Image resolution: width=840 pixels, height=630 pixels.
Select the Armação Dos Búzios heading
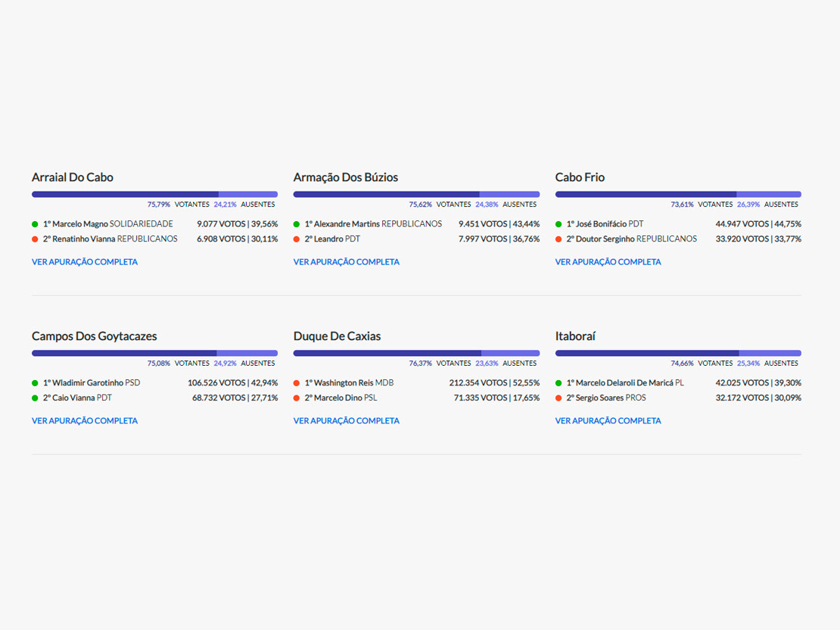click(346, 177)
